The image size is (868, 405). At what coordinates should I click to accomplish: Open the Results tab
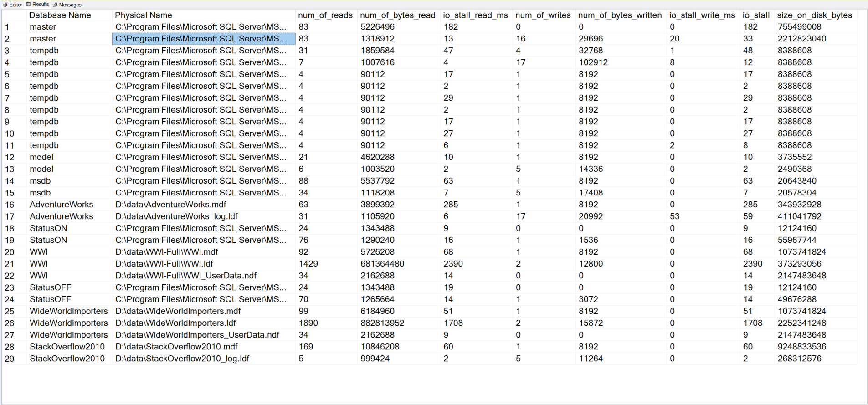(x=38, y=5)
